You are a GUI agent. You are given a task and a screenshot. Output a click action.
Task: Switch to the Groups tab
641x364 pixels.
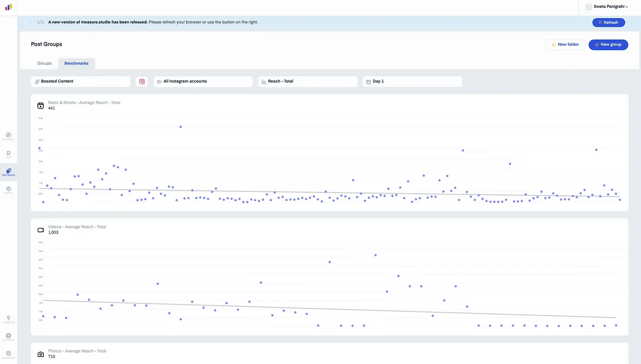pos(44,63)
